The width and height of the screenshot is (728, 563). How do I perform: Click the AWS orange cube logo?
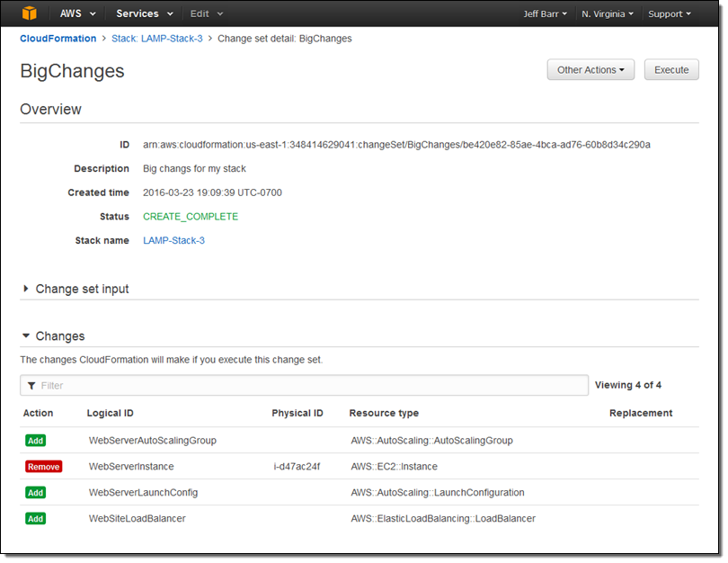[x=29, y=13]
